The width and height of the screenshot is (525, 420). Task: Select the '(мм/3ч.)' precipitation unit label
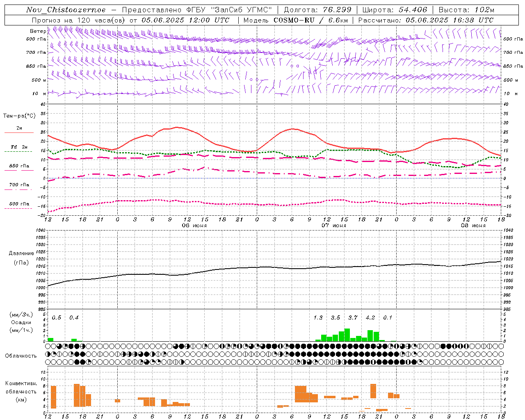pyautogui.click(x=21, y=315)
